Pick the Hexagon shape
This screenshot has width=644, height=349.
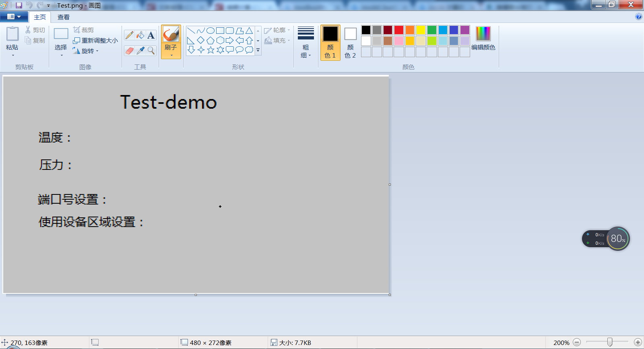pyautogui.click(x=220, y=40)
